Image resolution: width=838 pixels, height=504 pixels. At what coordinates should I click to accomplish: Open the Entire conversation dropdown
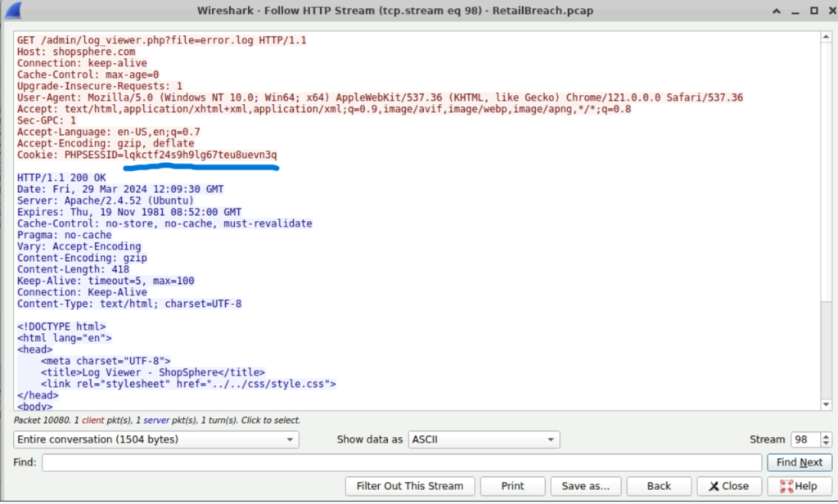(155, 439)
